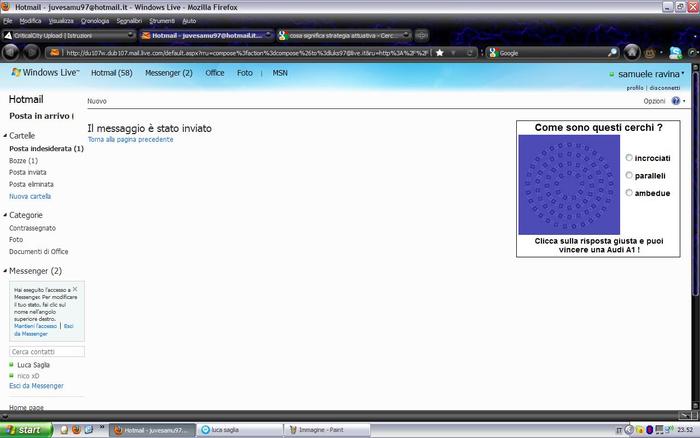The height and width of the screenshot is (438, 700).
Task: Click the Esci da Messenger link below contacts
Action: point(36,386)
